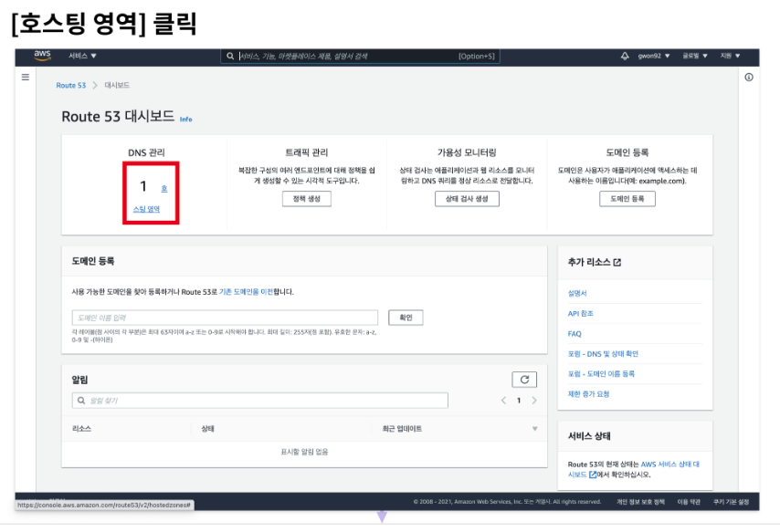780x532 pixels.
Task: Sort by 리소스 column header
Action: 81,429
